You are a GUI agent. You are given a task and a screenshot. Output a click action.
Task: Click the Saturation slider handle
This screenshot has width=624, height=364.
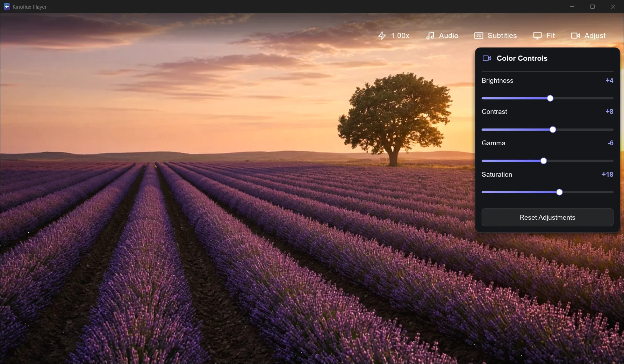pyautogui.click(x=559, y=192)
